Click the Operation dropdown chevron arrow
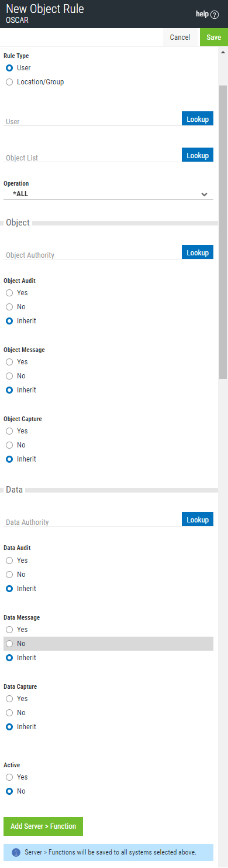 [204, 194]
